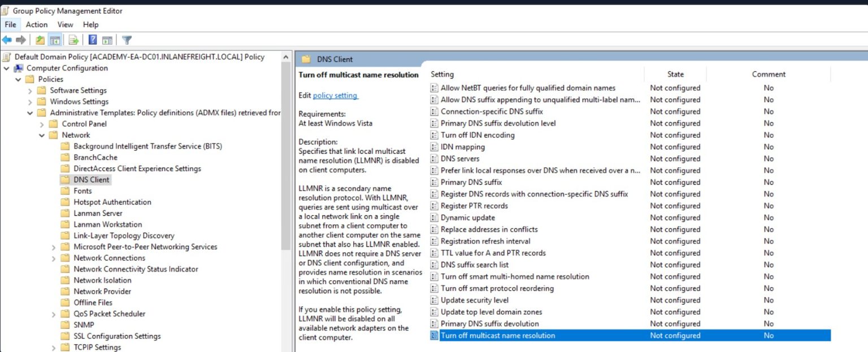The height and width of the screenshot is (352, 868).
Task: Sort by the State column header
Action: (675, 74)
